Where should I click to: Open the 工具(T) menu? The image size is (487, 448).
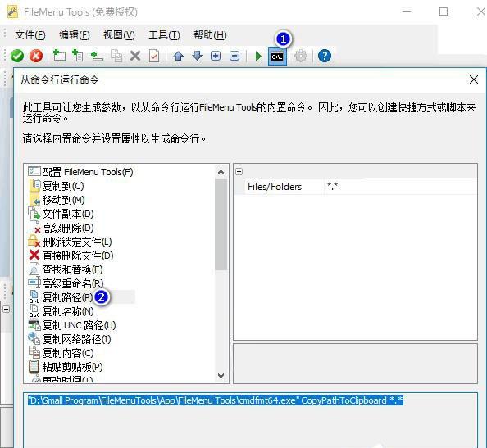coord(164,35)
